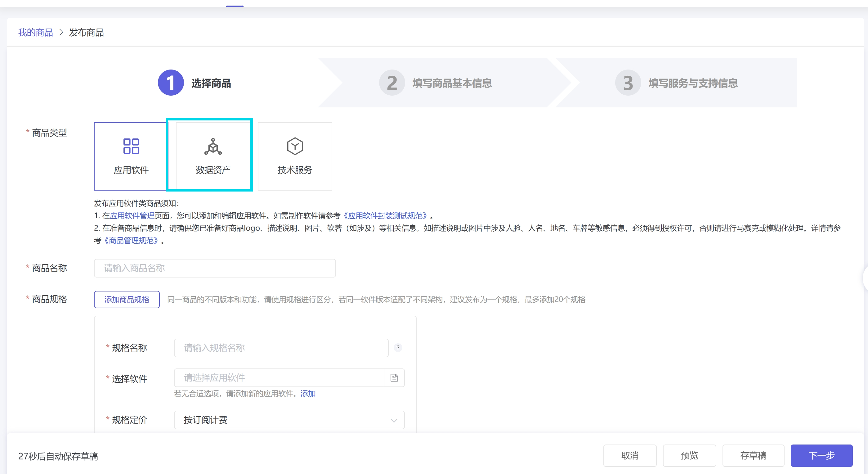
Task: Expand the 规格定价 按订阅计费 dropdown
Action: 289,420
